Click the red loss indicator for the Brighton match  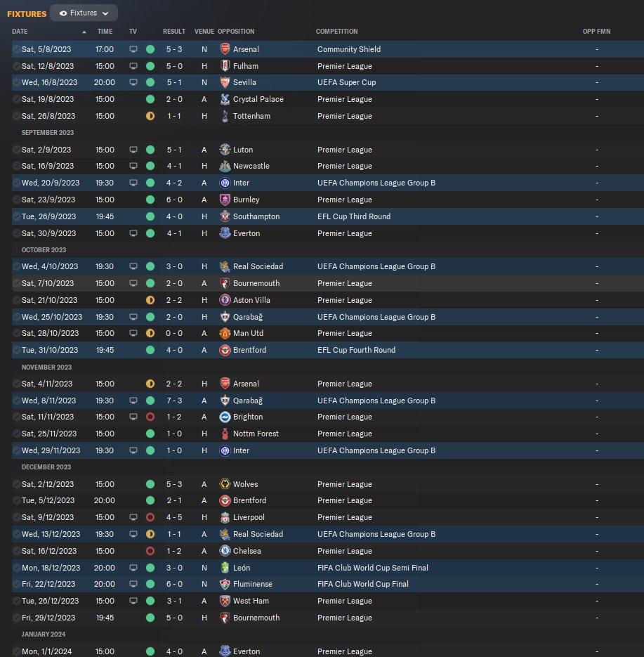tap(150, 417)
